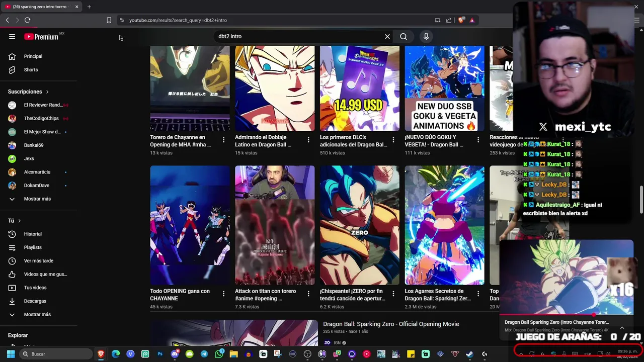The image size is (644, 362).
Task: Open options for 'Torero de Chayanne' video
Action: (224, 140)
